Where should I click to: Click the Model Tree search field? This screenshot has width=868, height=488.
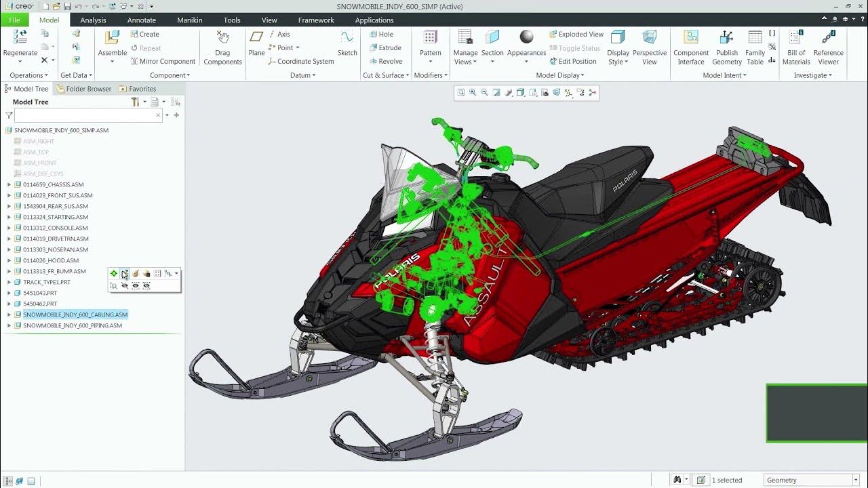pyautogui.click(x=89, y=115)
